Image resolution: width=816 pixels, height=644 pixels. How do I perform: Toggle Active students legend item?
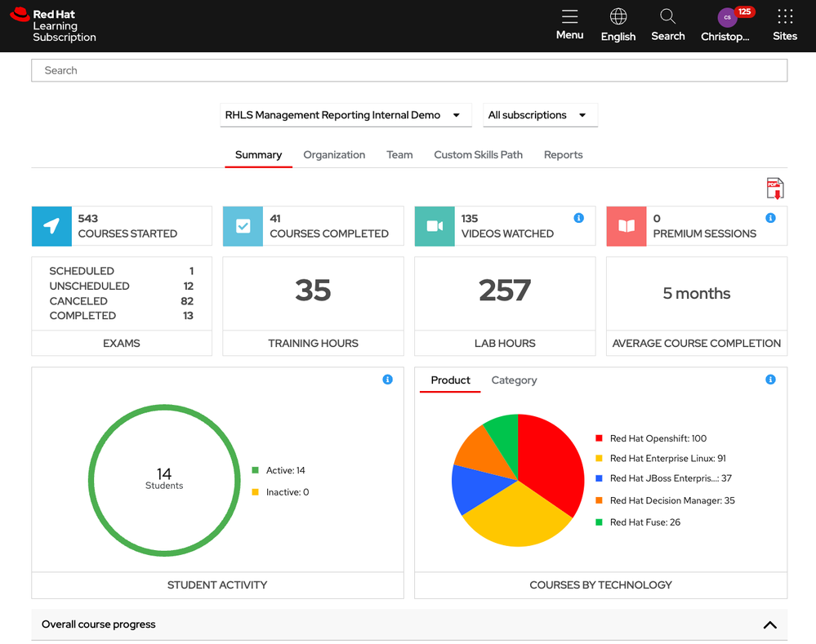(x=279, y=471)
